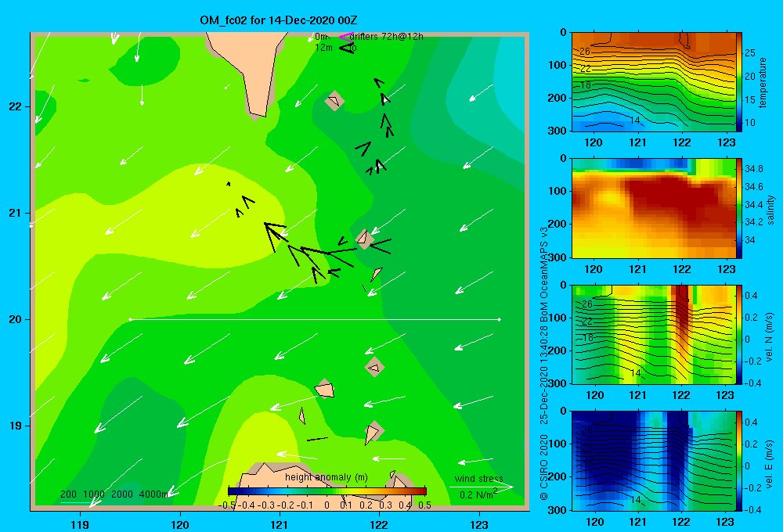Open the salinity cross-section panel
Image resolution: width=783 pixels, height=532 pixels.
[x=654, y=208]
